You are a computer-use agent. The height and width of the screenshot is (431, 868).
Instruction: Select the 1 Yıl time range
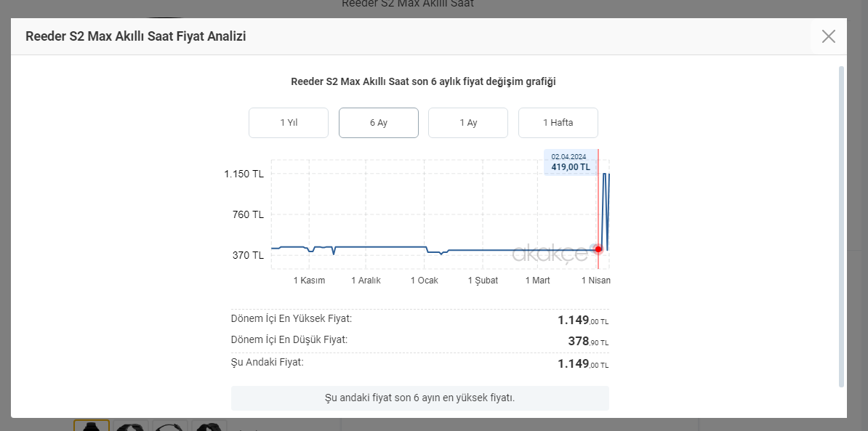point(289,123)
